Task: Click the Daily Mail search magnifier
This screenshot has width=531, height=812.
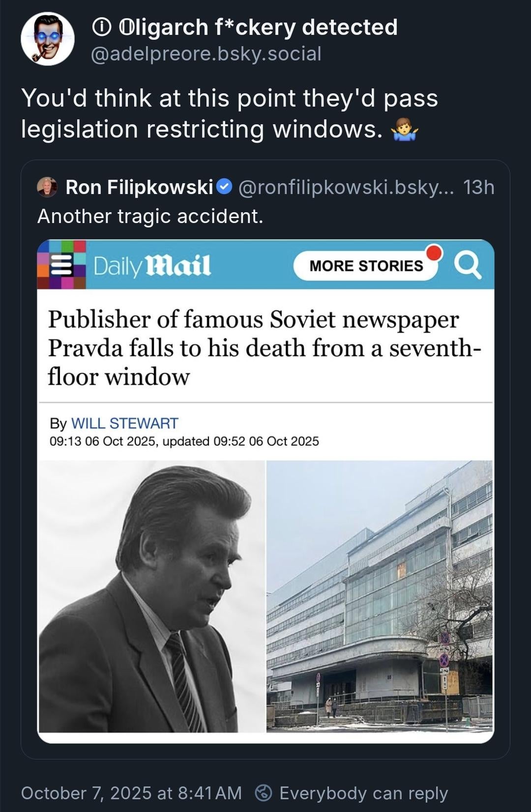Action: 467,266
